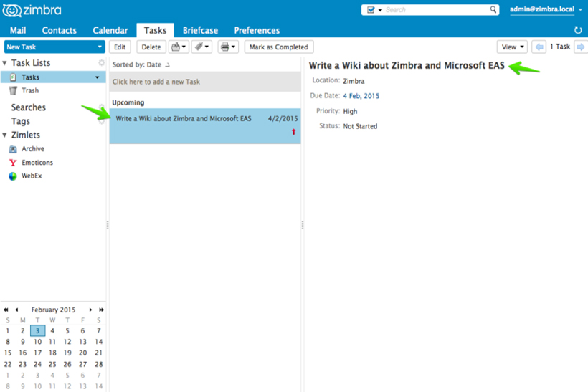This screenshot has width=588, height=392.
Task: Click the tag icon in toolbar
Action: click(x=199, y=47)
